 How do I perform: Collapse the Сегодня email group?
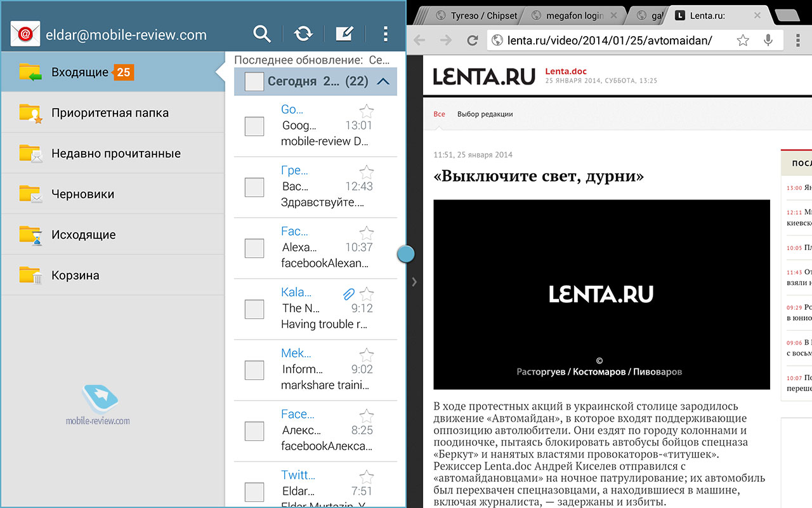coord(383,81)
